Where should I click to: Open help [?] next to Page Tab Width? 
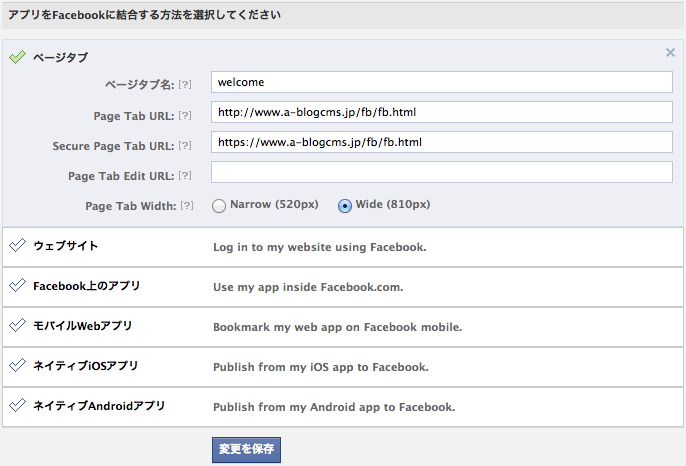click(187, 205)
